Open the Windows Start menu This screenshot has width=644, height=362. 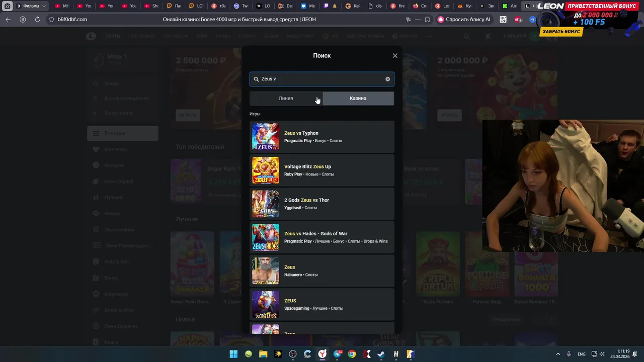[233, 354]
